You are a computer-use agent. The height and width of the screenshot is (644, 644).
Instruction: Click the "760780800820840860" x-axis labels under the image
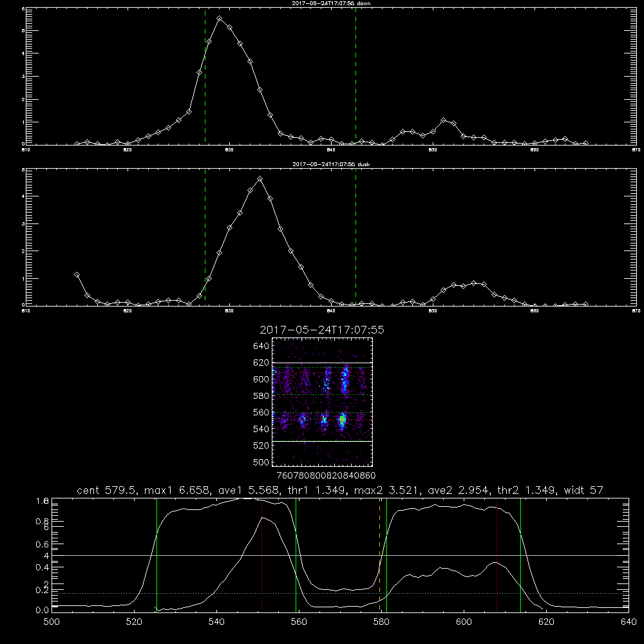[326, 475]
